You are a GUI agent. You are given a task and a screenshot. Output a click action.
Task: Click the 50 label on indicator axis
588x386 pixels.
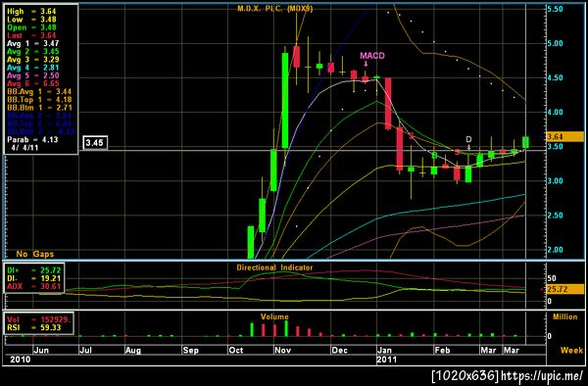(552, 278)
